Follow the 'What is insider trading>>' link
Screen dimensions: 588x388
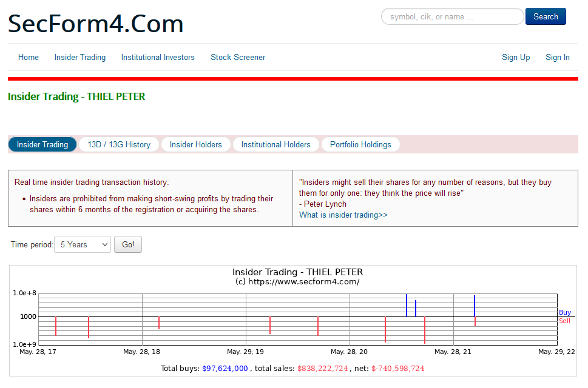pos(343,215)
